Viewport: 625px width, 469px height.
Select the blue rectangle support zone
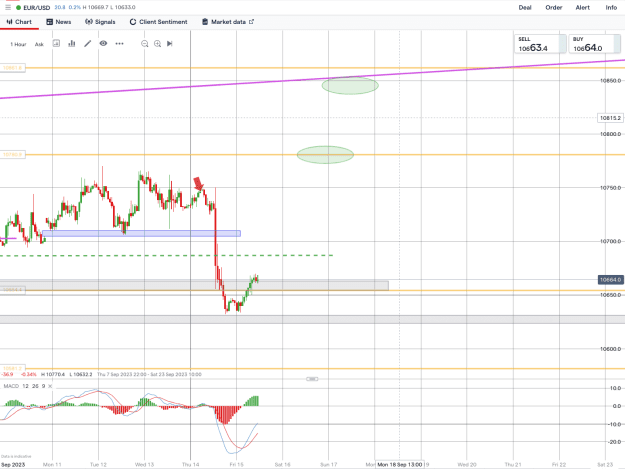tap(141, 234)
